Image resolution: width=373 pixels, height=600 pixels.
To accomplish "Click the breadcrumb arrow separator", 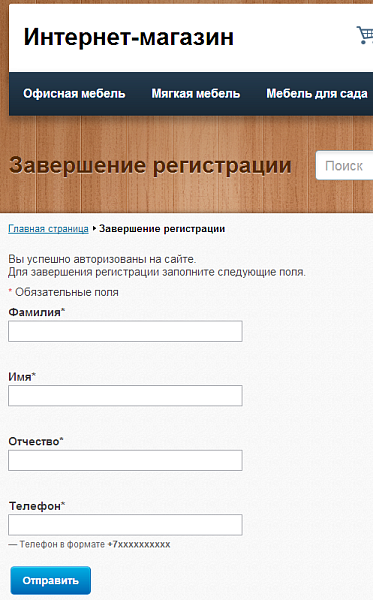I will click(94, 229).
